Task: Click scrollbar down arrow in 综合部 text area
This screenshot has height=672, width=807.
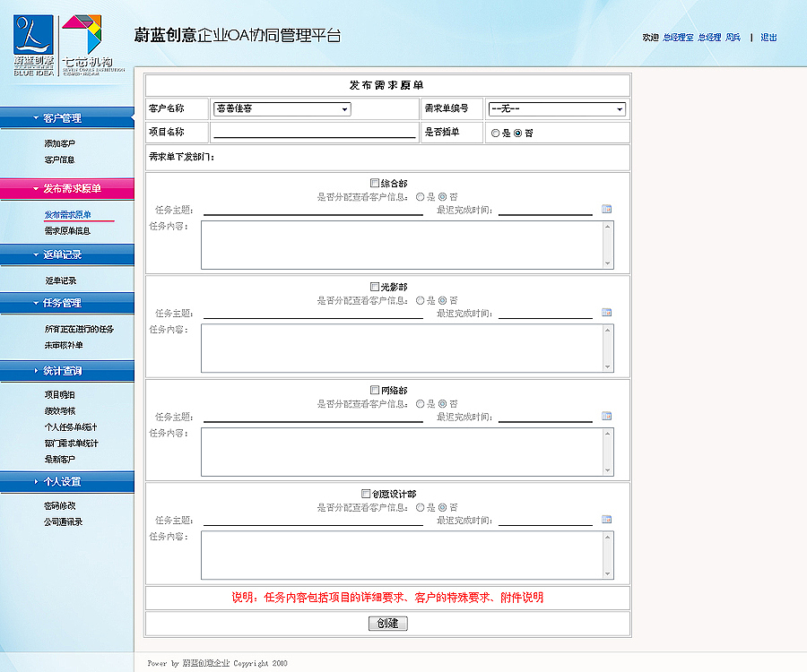Action: click(x=608, y=263)
